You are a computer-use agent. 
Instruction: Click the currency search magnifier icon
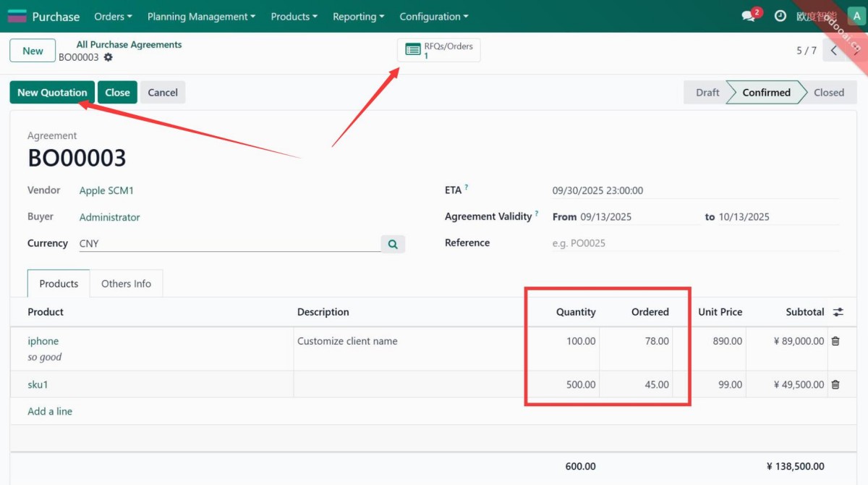coord(393,244)
